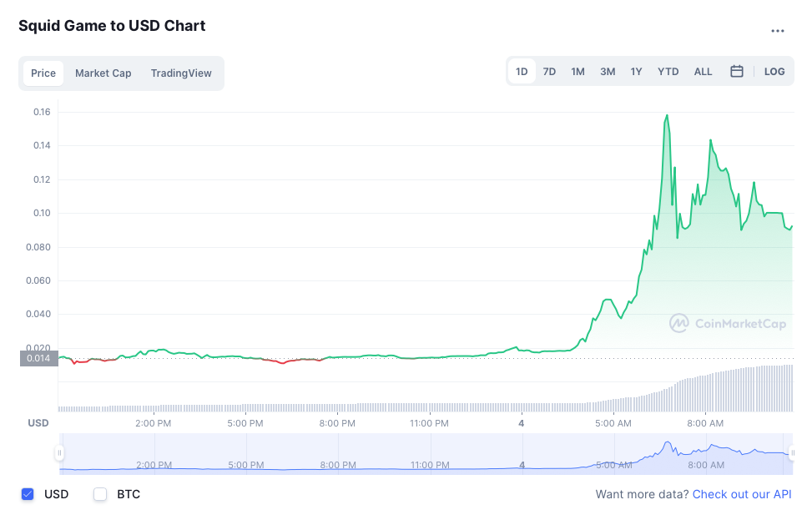Select the 7D time range
Image resolution: width=812 pixels, height=520 pixels.
[549, 72]
